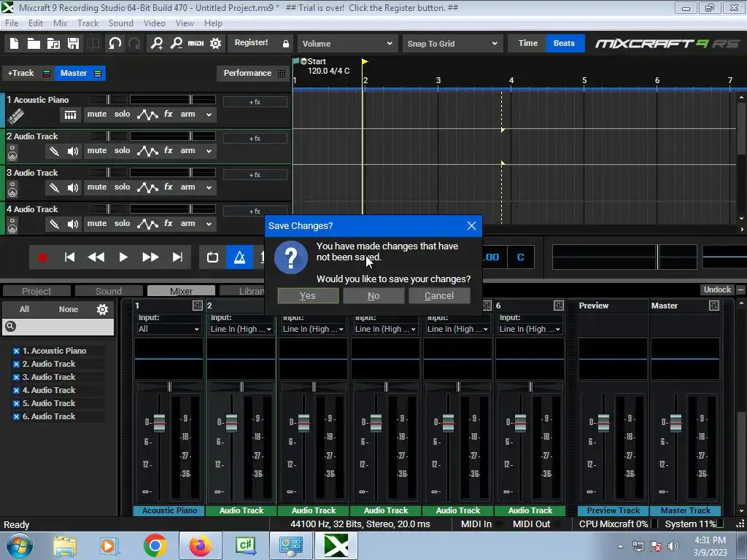Image resolution: width=747 pixels, height=560 pixels.
Task: Click the grid icon on Performance button
Action: (x=282, y=74)
